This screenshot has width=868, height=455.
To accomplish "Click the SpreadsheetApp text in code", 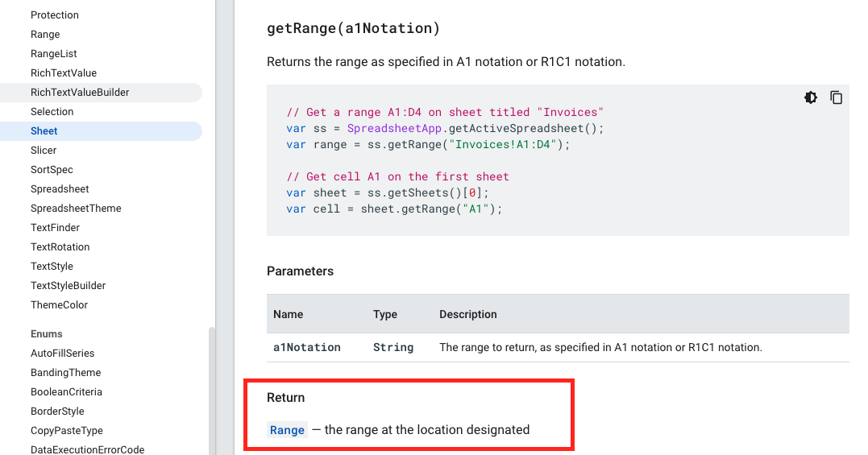I will pos(394,128).
